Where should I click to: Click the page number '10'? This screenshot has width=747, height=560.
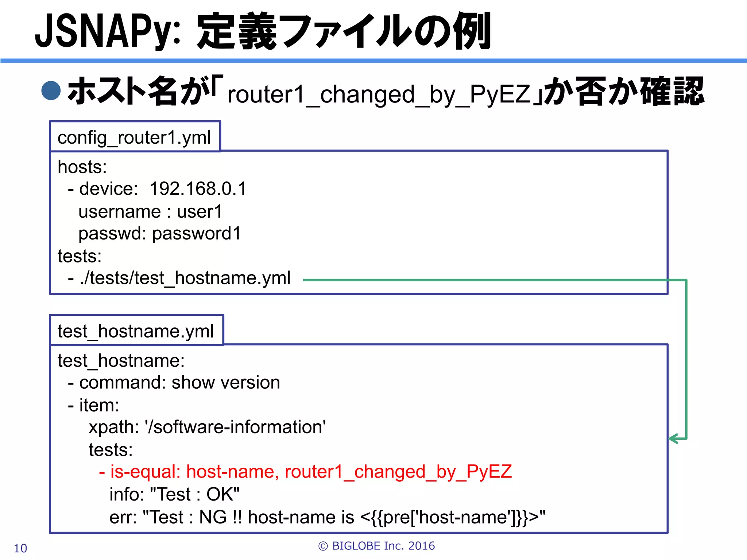[20, 548]
